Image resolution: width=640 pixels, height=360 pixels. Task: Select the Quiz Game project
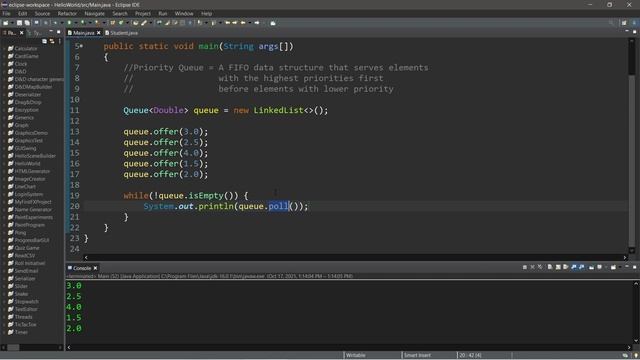[x=27, y=248]
